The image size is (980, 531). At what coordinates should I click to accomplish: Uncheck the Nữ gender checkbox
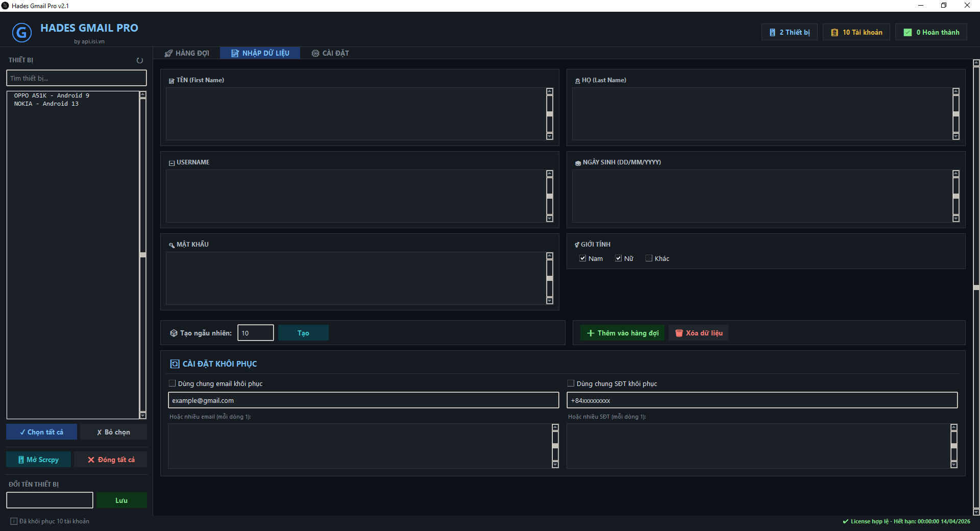pyautogui.click(x=618, y=258)
